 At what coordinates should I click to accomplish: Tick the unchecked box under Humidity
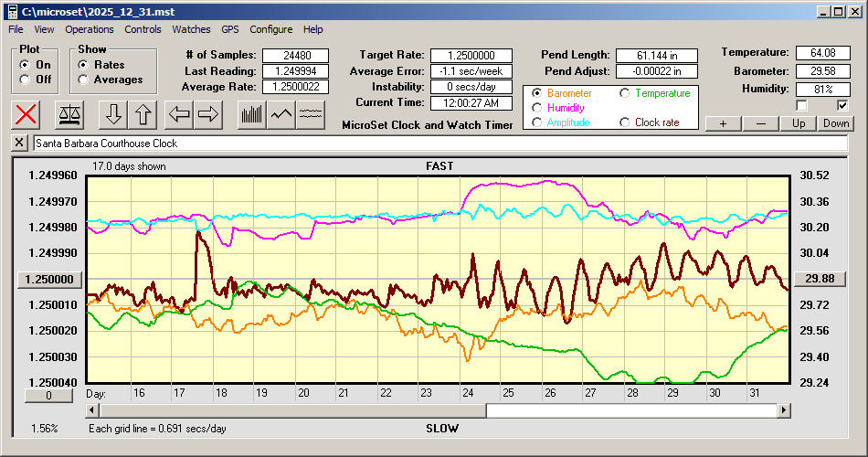801,106
